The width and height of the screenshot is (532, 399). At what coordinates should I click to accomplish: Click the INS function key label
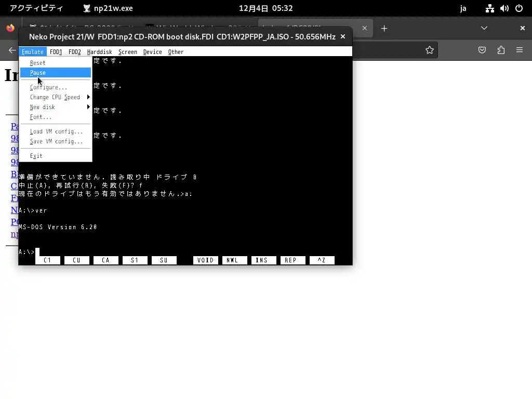(x=263, y=260)
